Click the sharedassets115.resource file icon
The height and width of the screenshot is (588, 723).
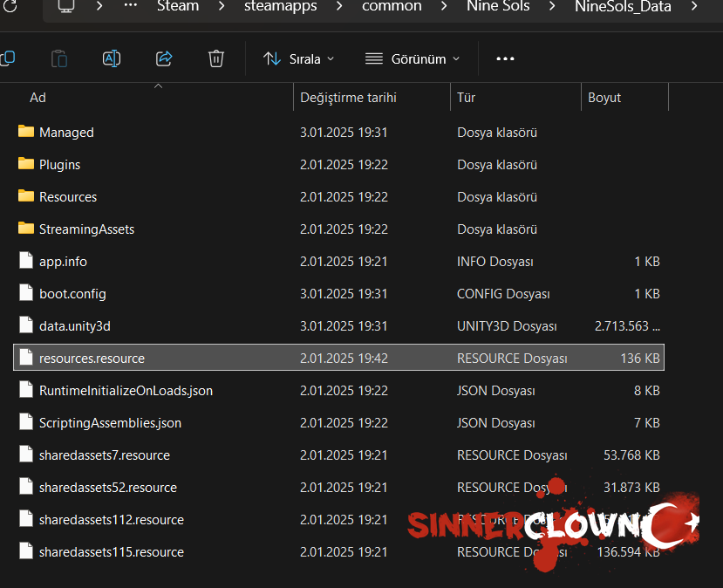pyautogui.click(x=26, y=551)
